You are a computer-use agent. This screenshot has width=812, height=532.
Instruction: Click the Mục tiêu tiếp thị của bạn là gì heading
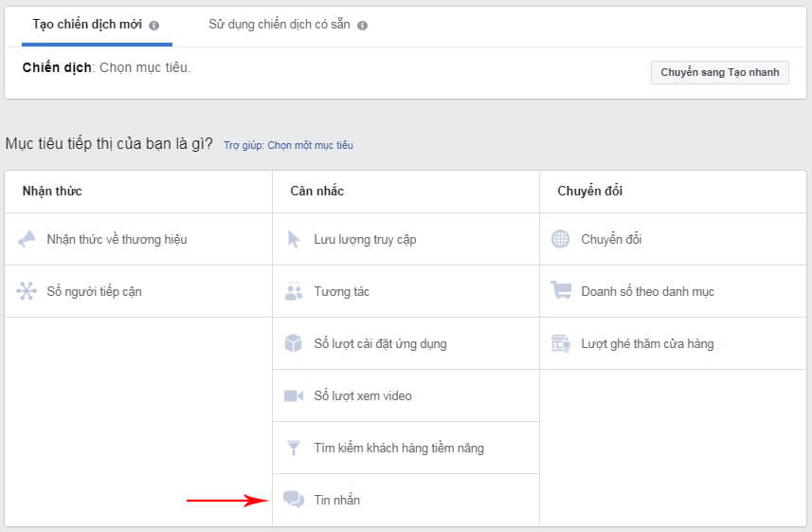click(x=109, y=143)
